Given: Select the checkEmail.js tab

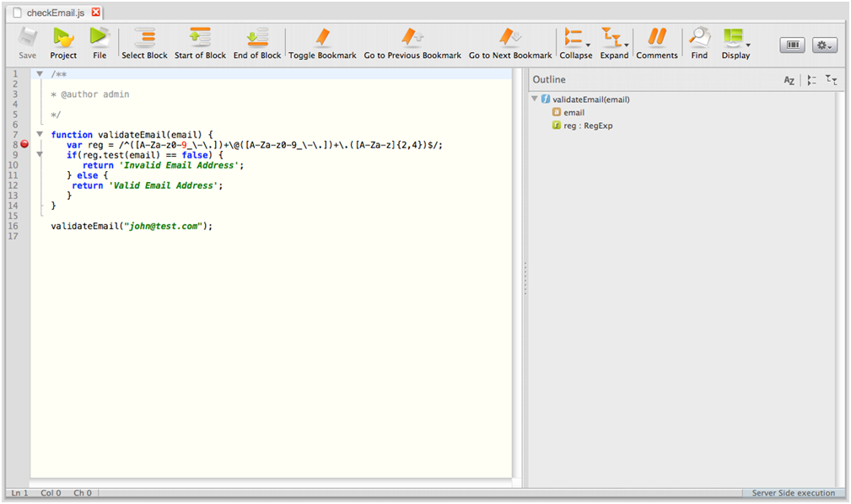Looking at the screenshot, I should pos(54,13).
